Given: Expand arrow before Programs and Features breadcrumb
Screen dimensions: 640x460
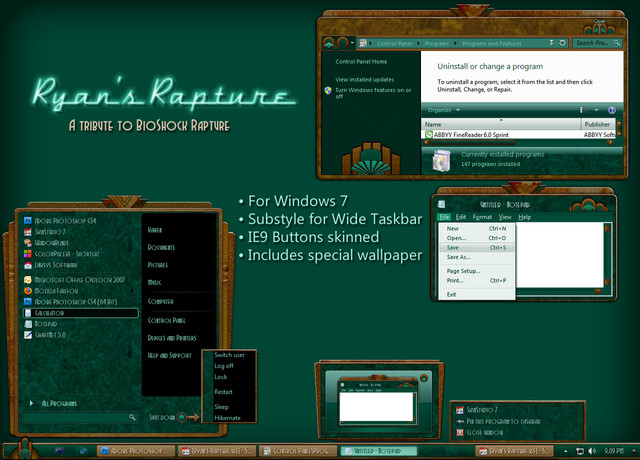Looking at the screenshot, I should tap(456, 44).
